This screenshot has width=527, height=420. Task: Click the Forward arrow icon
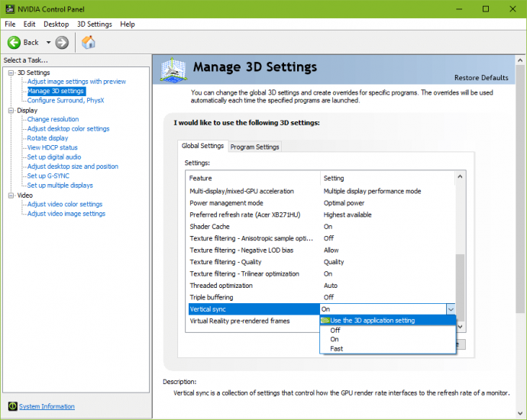(x=62, y=42)
